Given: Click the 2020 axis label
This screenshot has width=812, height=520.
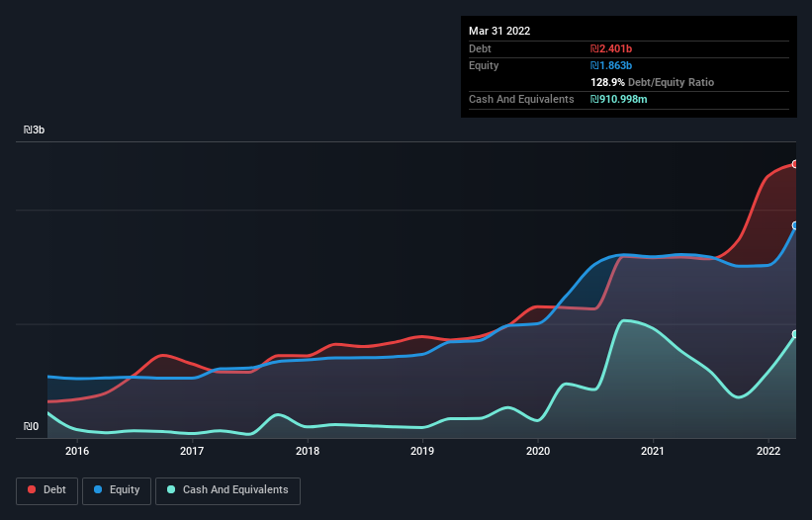Looking at the screenshot, I should [x=538, y=451].
